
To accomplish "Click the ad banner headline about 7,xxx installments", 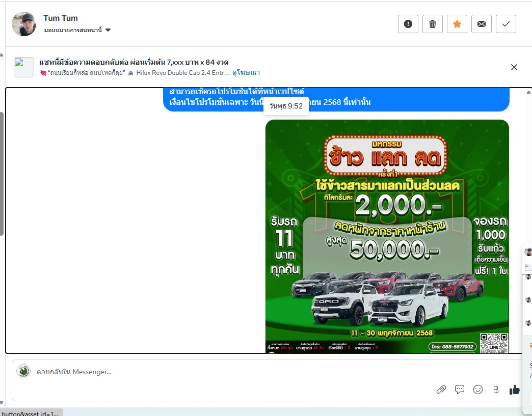I will [x=134, y=62].
